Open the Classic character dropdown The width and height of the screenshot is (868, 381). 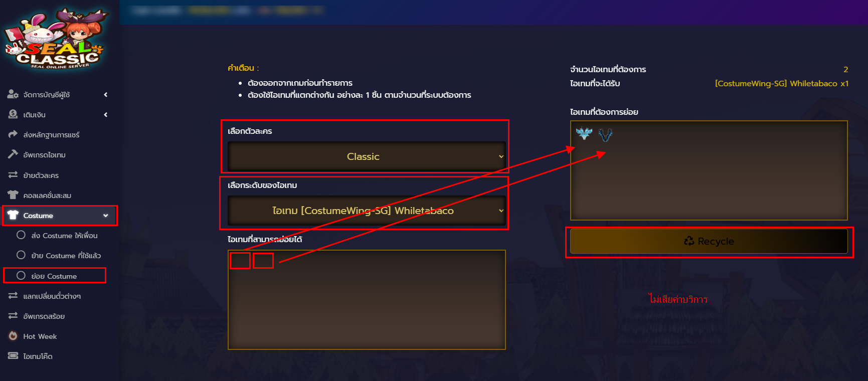[367, 156]
